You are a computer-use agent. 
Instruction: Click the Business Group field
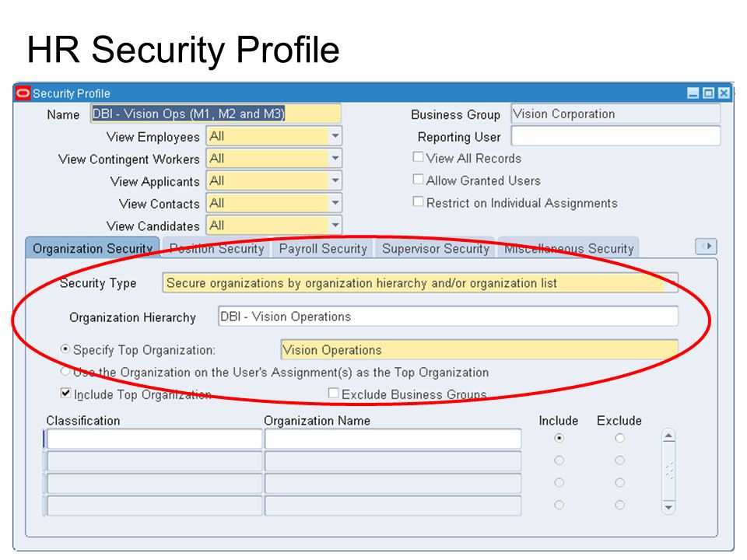[x=615, y=114]
